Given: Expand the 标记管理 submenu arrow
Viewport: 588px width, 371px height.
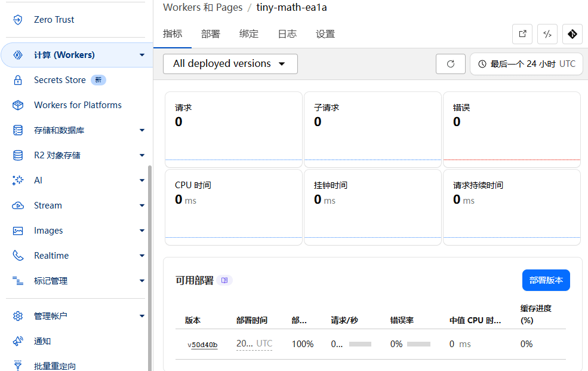Looking at the screenshot, I should pyautogui.click(x=142, y=281).
